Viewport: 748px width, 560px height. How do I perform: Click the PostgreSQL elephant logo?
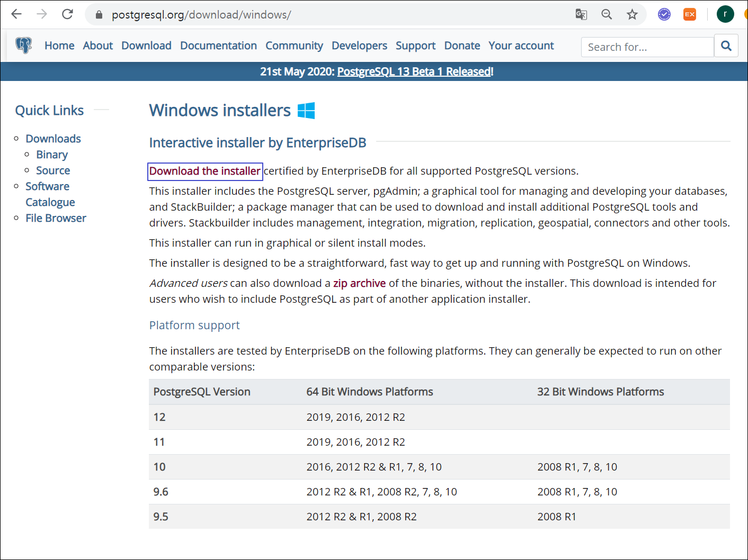click(x=24, y=46)
